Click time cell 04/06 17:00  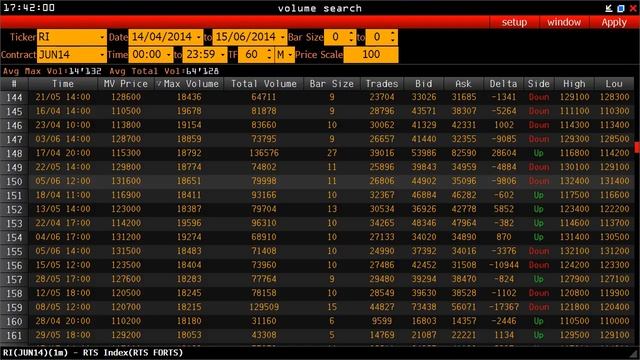click(63, 237)
